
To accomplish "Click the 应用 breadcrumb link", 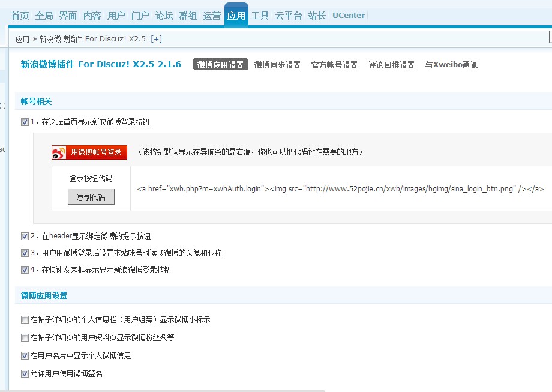I will click(x=22, y=39).
